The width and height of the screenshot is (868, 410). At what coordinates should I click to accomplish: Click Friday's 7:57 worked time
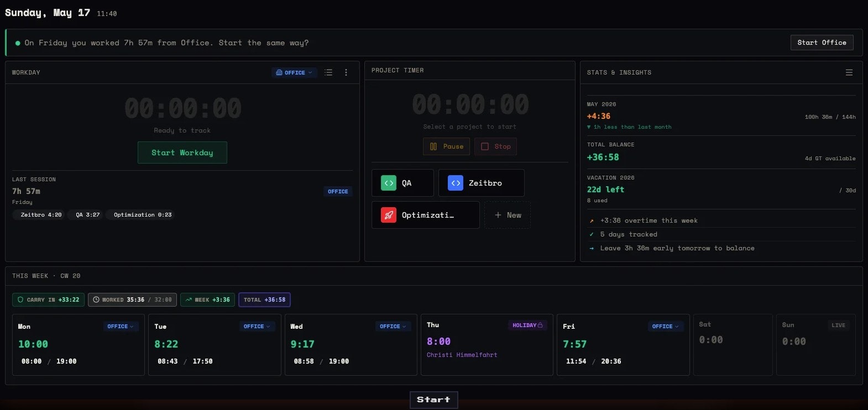[574, 344]
